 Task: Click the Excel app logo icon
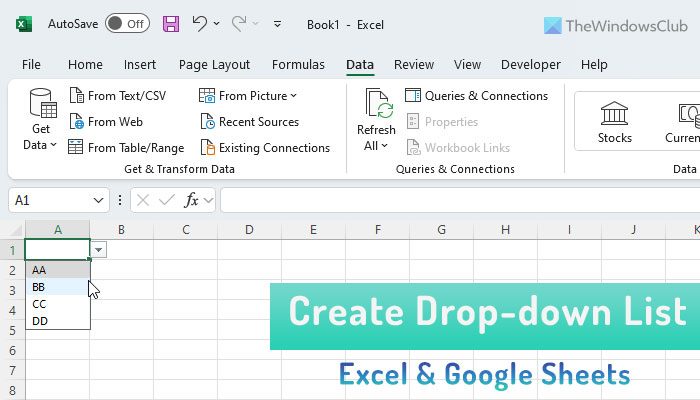[x=24, y=24]
